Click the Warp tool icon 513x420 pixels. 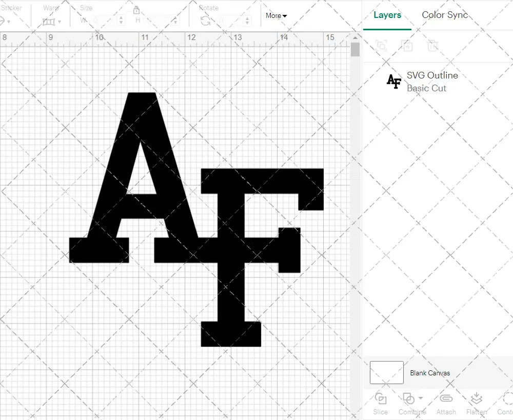(x=50, y=21)
